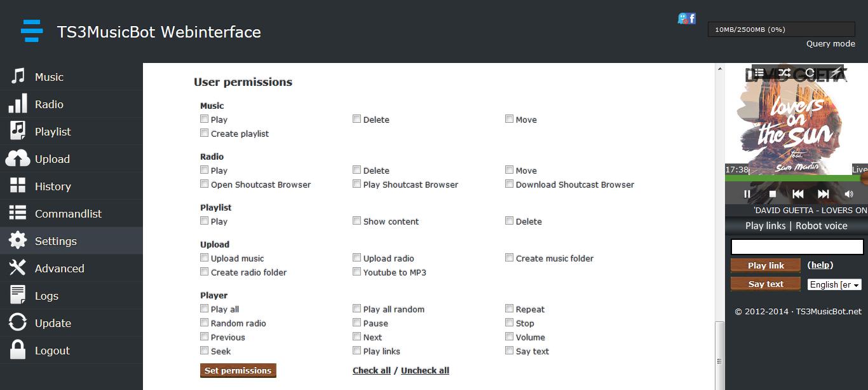Image resolution: width=868 pixels, height=390 pixels.
Task: Click the Facebook icon in the header
Action: 691,18
